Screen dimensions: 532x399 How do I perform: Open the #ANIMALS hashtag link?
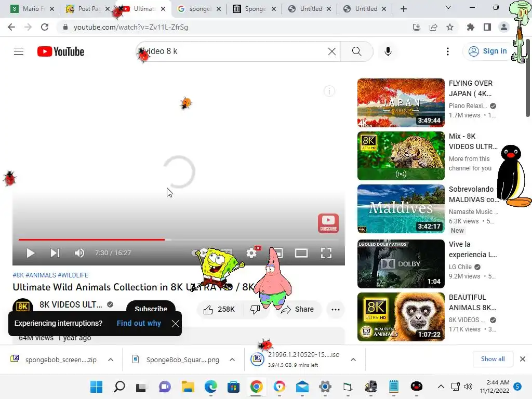pos(41,275)
